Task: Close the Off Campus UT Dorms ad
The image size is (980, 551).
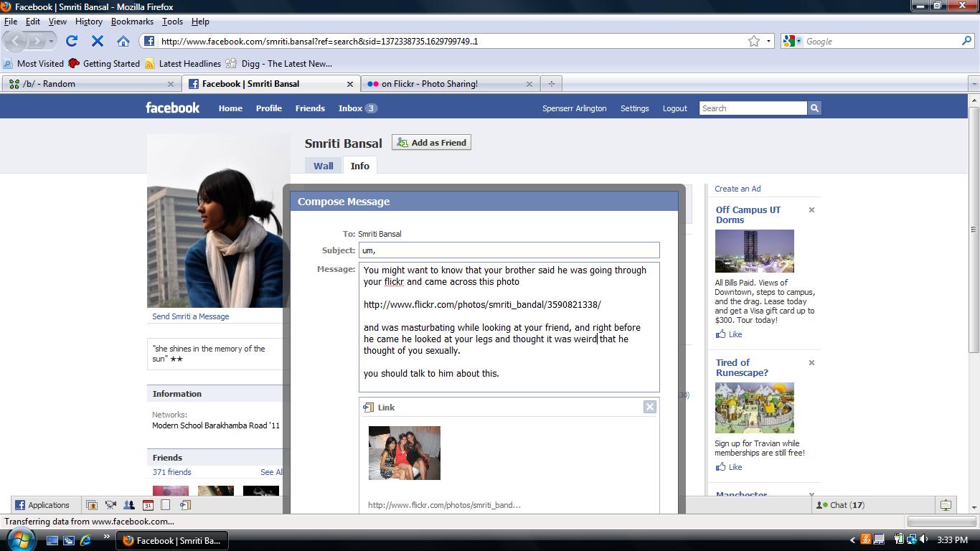Action: (811, 210)
